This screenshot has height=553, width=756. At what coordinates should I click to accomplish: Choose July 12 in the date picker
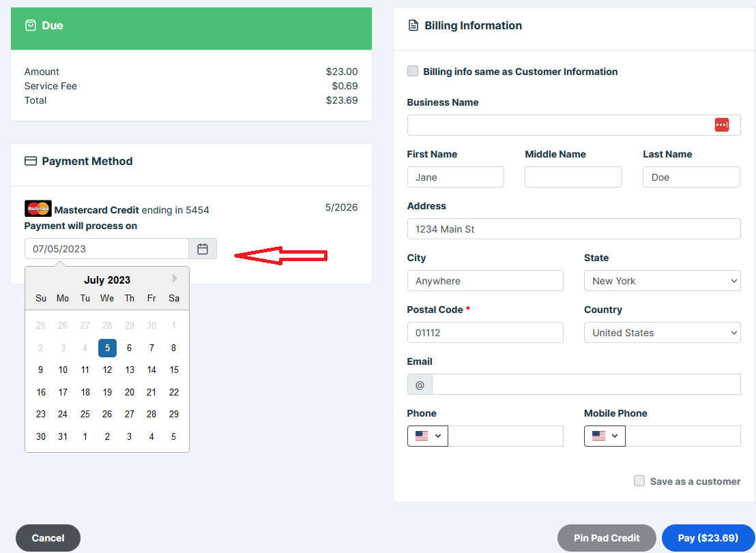pos(107,370)
